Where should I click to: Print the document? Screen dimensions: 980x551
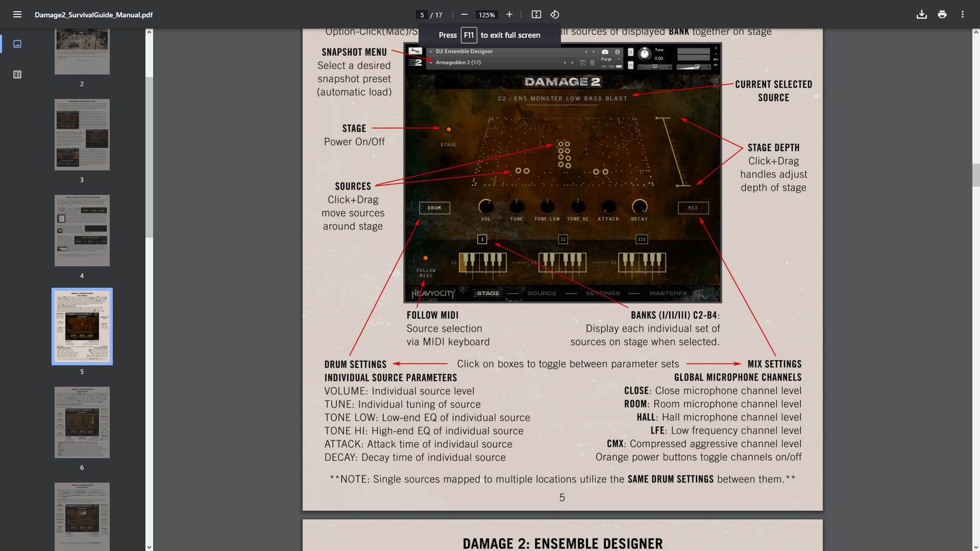point(942,14)
